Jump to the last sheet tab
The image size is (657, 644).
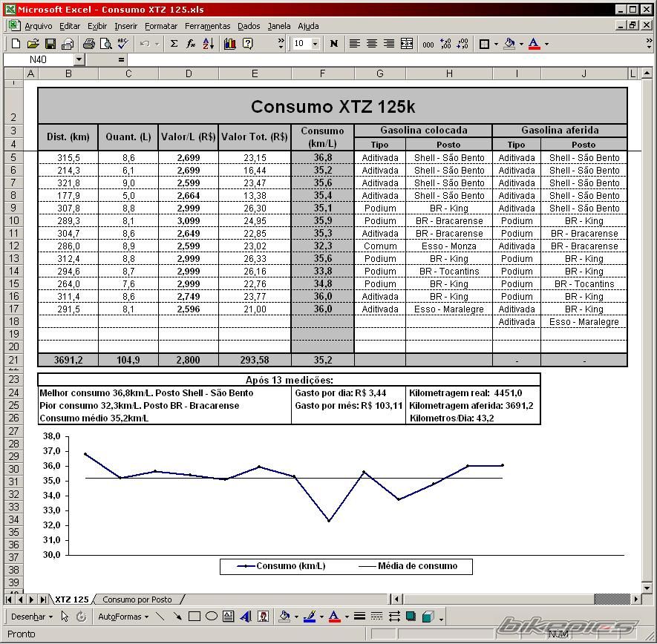tap(42, 599)
